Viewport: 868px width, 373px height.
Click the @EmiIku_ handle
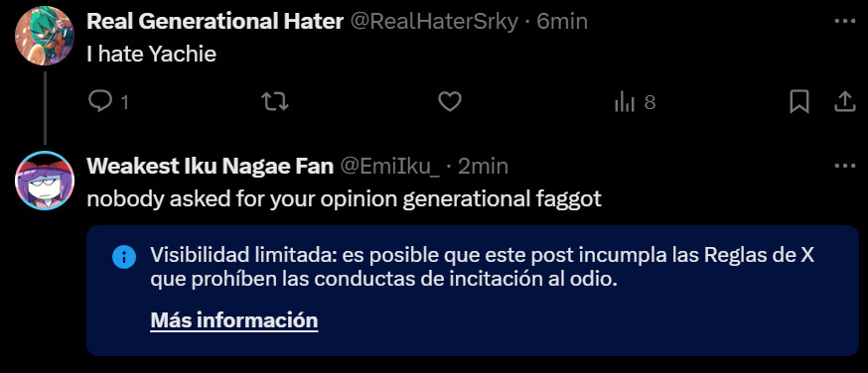click(389, 167)
